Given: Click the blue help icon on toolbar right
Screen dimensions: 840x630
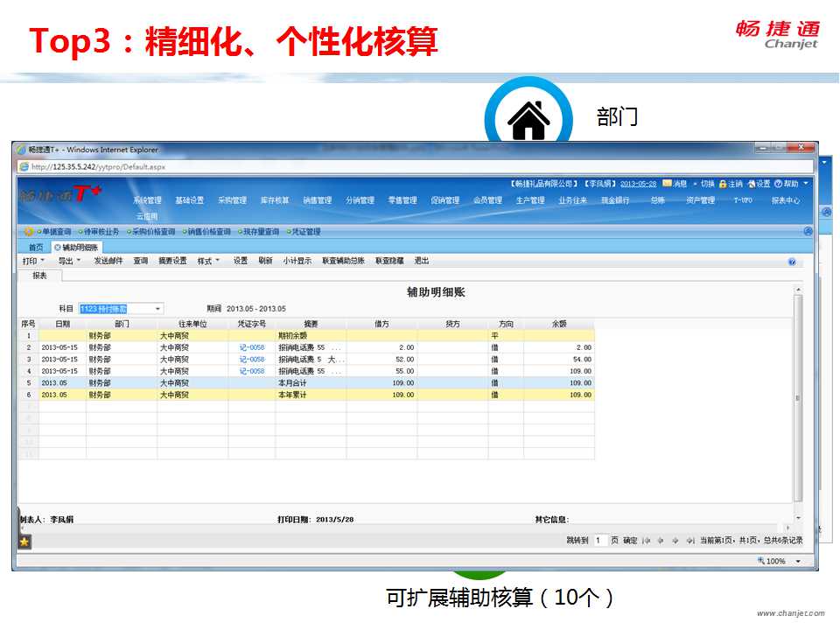Looking at the screenshot, I should [792, 262].
